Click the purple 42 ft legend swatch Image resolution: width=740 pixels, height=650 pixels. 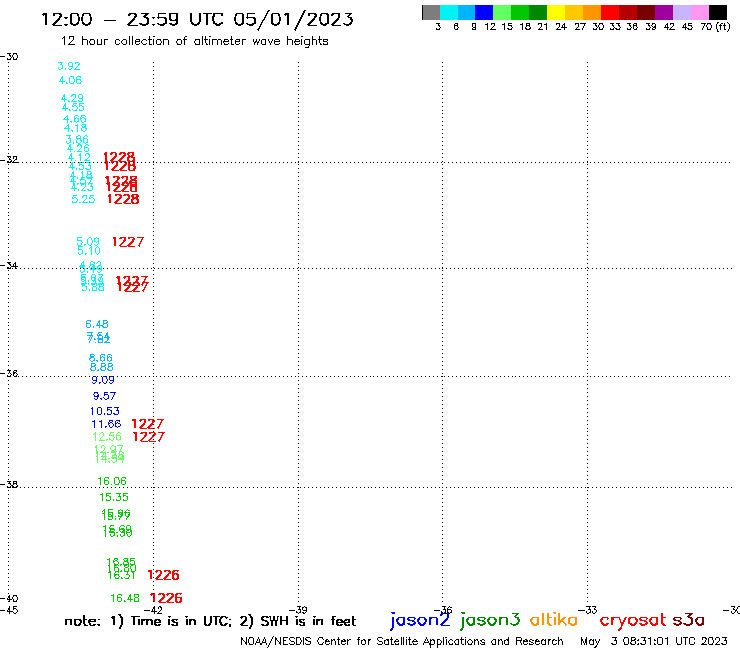664,12
